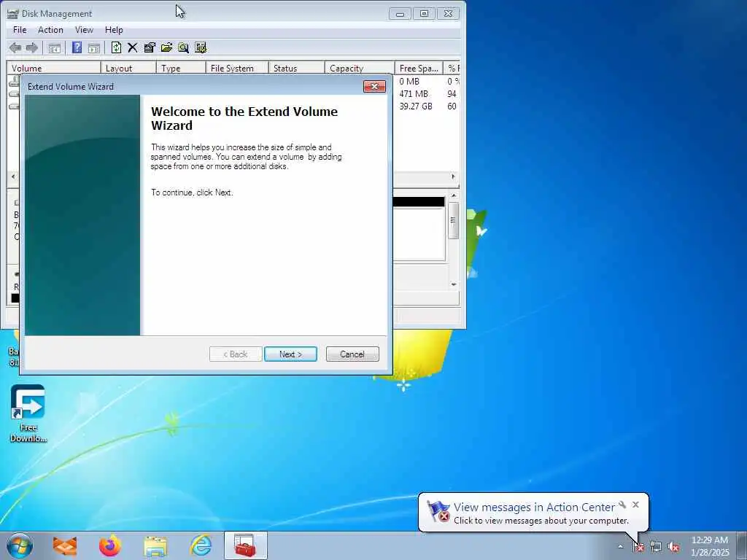This screenshot has width=747, height=560.
Task: Select the 39.27 GB free space cell
Action: click(x=416, y=106)
